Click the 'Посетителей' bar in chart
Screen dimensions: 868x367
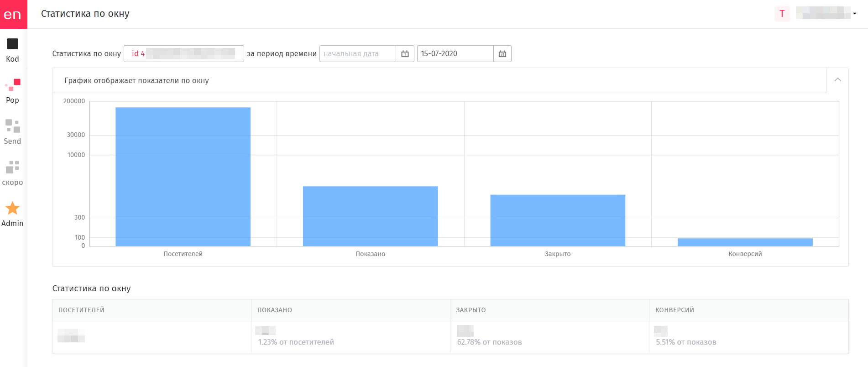coord(183,177)
